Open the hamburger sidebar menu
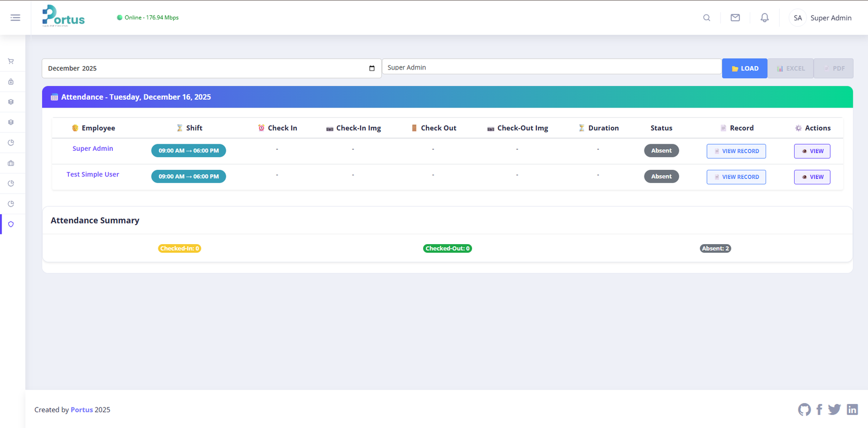868x428 pixels. tap(15, 18)
